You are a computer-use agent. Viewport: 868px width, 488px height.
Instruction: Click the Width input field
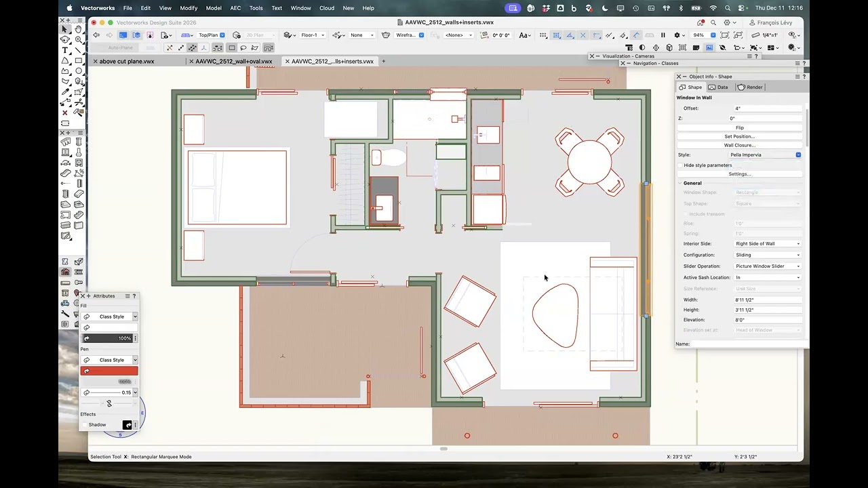click(766, 300)
